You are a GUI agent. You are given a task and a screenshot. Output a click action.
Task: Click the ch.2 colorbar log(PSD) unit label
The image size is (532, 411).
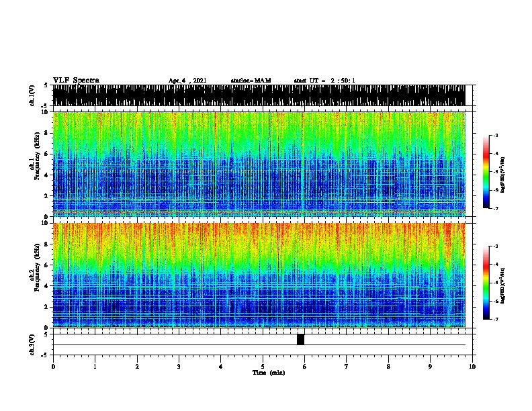coord(503,286)
